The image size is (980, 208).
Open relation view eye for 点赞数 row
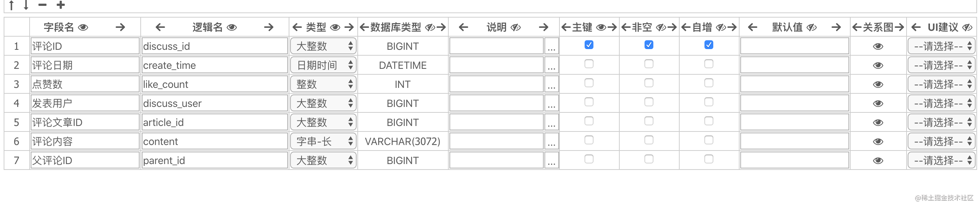tap(878, 85)
